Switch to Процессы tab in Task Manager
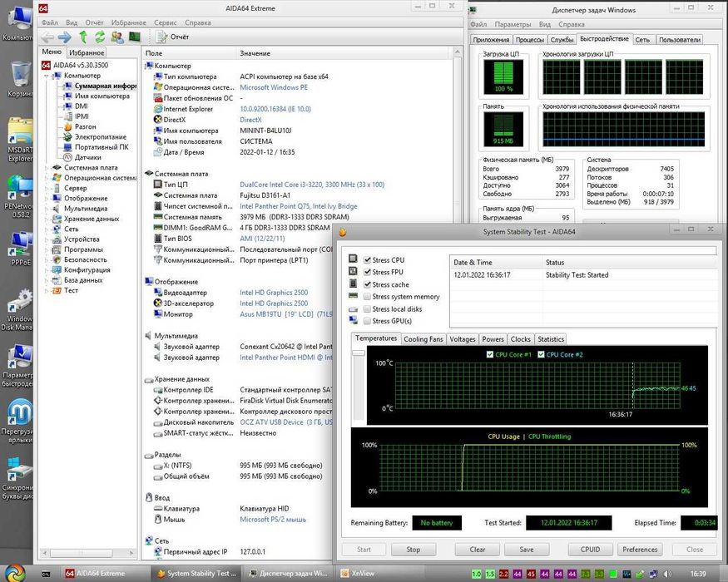Screen dimensions: 728x582 click(x=529, y=40)
